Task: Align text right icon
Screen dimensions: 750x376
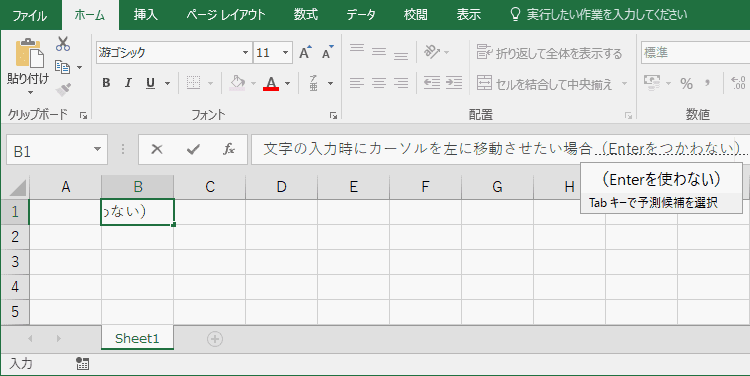Action: tap(401, 83)
